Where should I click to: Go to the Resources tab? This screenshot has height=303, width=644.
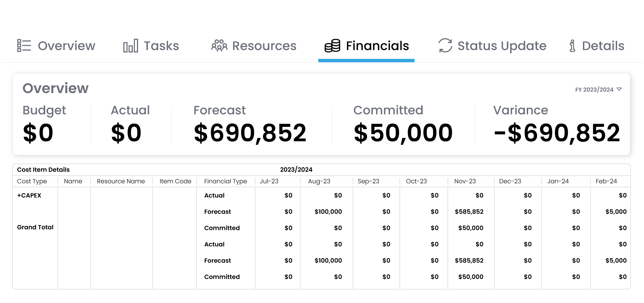point(254,46)
